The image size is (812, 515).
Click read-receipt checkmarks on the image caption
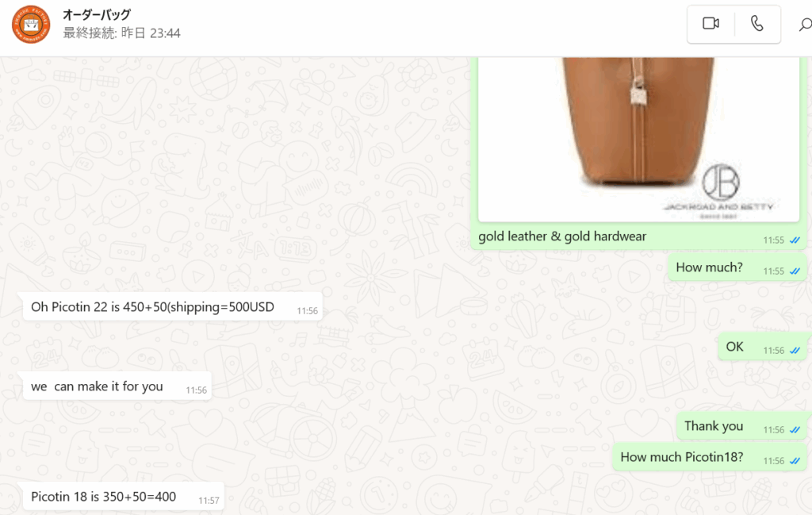pyautogui.click(x=795, y=240)
